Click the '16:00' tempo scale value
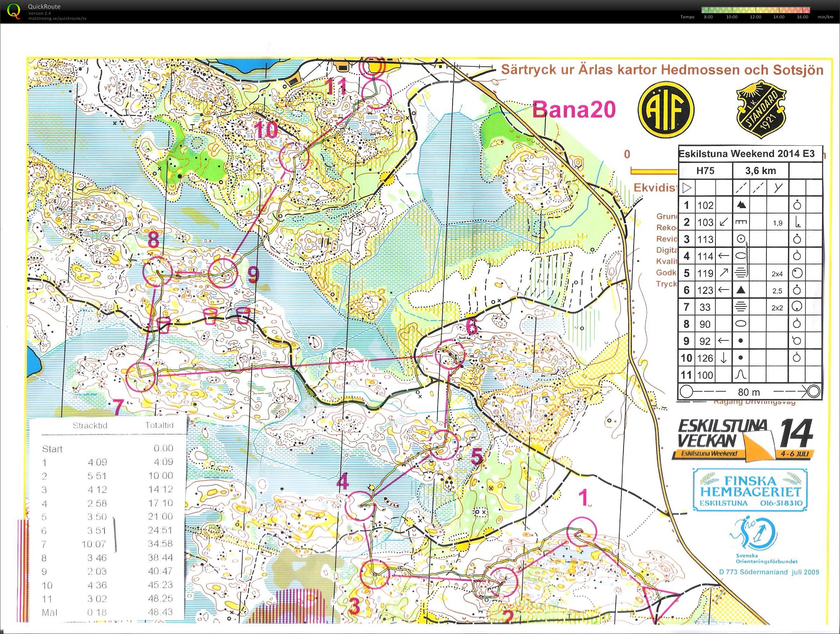 [x=802, y=17]
